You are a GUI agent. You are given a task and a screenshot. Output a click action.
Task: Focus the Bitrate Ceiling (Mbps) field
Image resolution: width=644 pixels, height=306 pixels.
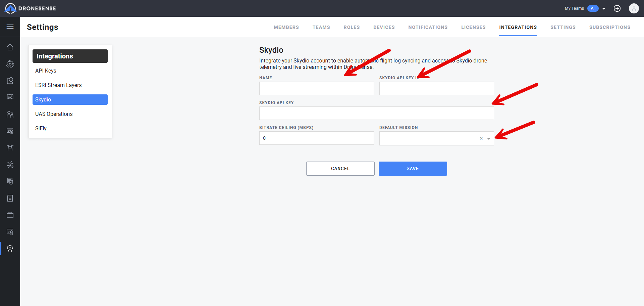tap(317, 138)
